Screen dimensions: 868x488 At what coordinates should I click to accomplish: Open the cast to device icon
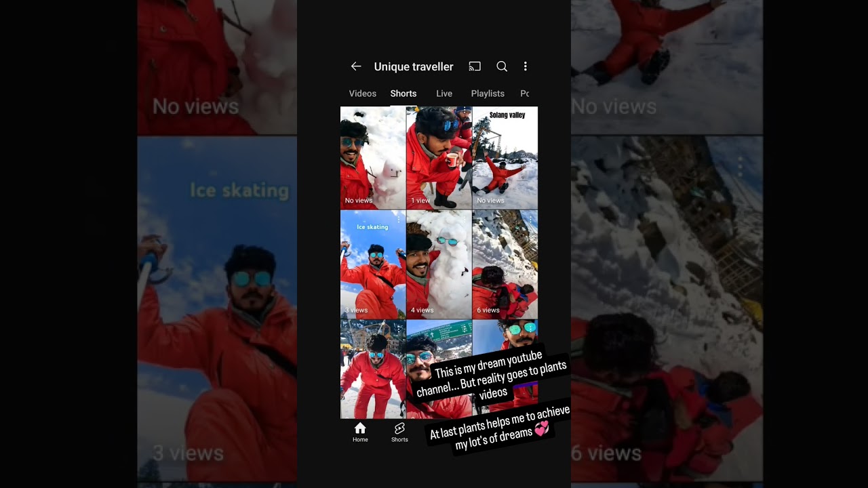point(475,66)
